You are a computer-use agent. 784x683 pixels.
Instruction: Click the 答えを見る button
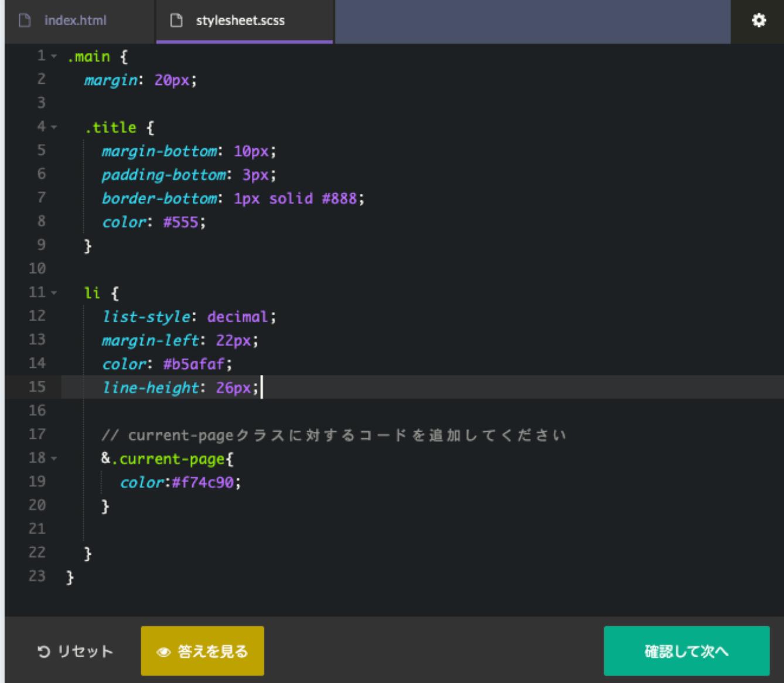point(202,651)
